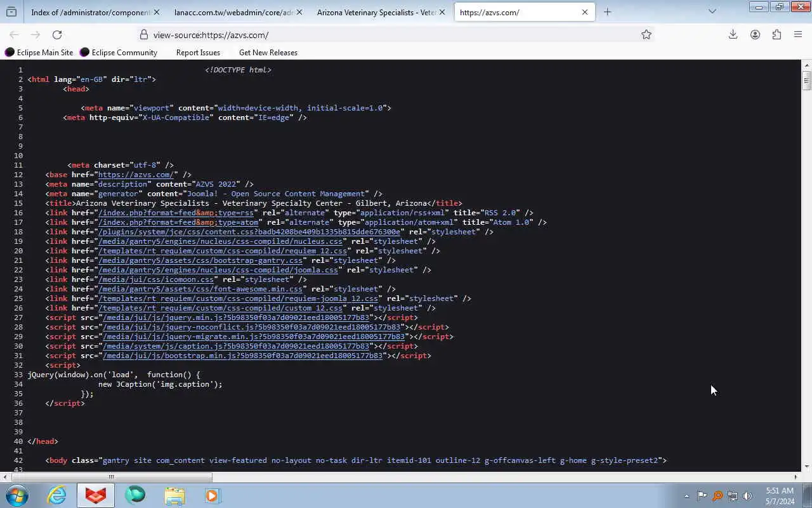This screenshot has width=812, height=508.
Task: Click the horizontal scrollbar right arrow
Action: (796, 477)
